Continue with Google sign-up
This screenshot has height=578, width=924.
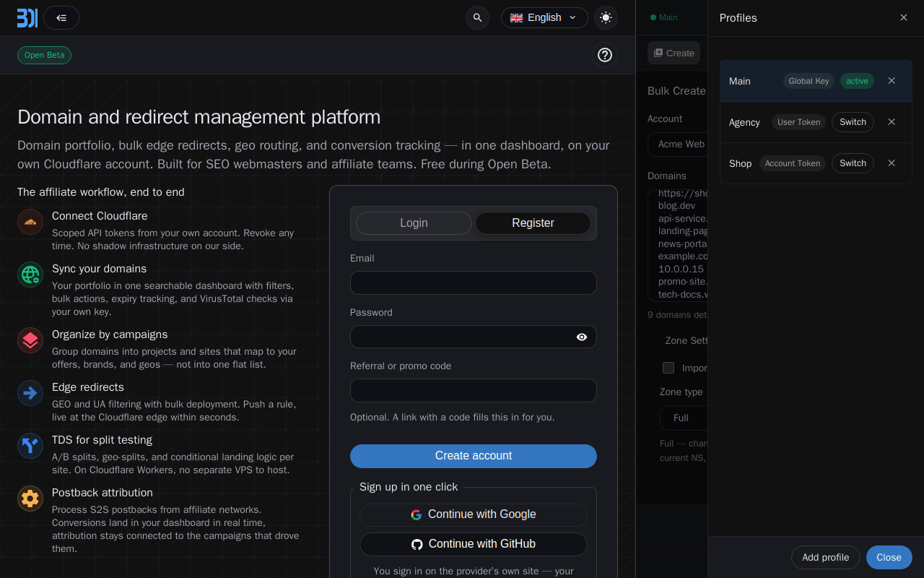click(x=474, y=515)
